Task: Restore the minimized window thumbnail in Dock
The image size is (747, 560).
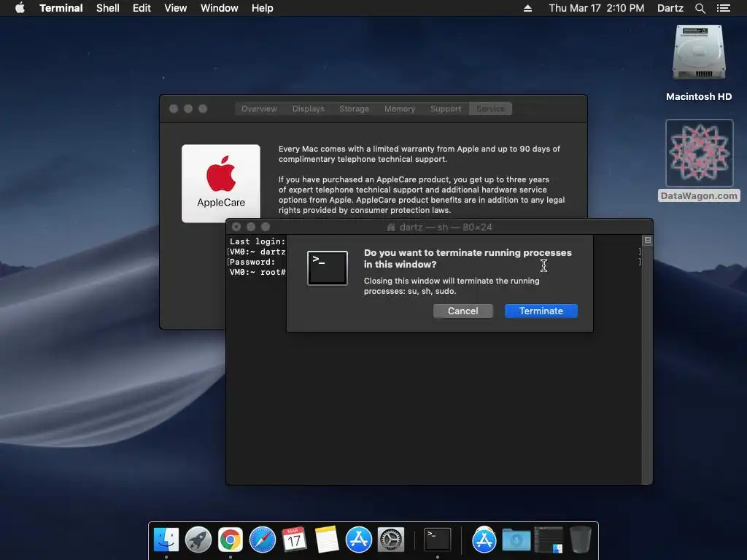Action: [549, 540]
